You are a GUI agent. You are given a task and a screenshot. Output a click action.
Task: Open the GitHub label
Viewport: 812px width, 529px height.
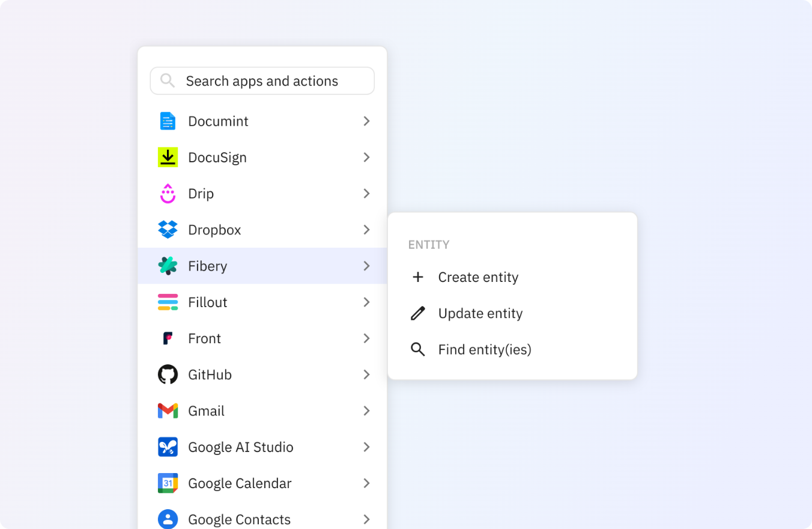[210, 375]
